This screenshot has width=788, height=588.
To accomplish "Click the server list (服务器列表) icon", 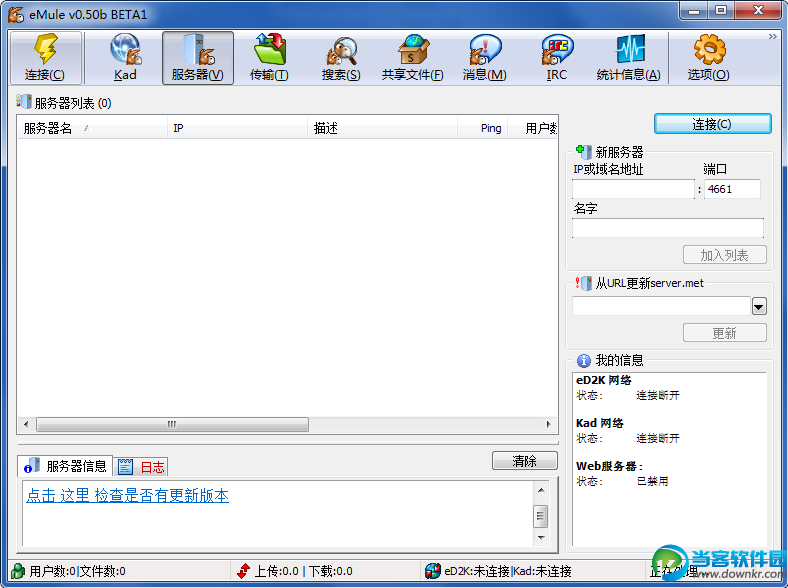I will [24, 102].
